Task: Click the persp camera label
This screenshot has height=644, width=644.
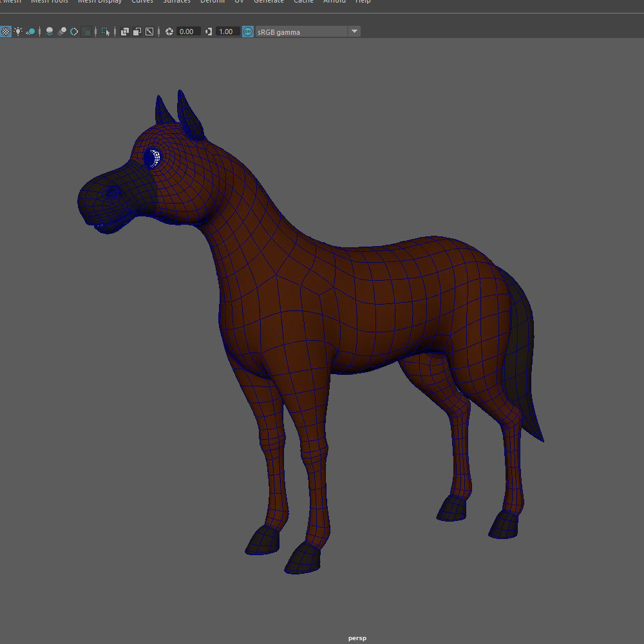Action: pos(357,638)
